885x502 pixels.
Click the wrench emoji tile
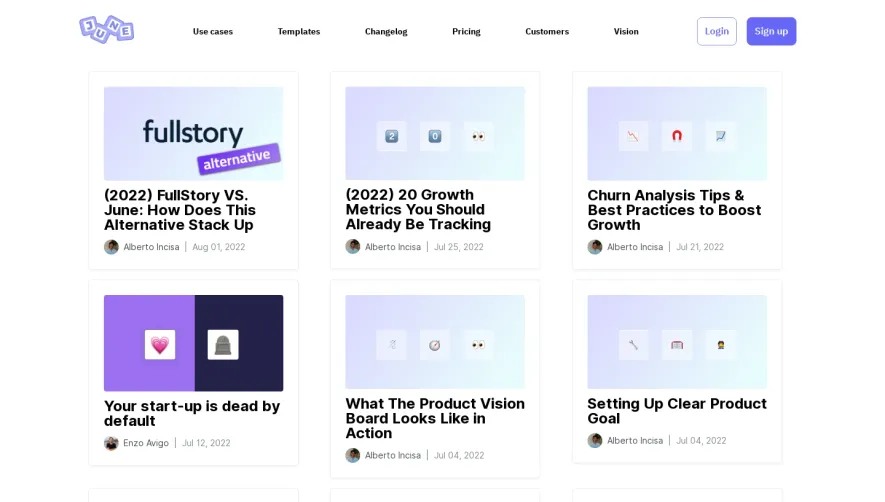click(x=633, y=345)
